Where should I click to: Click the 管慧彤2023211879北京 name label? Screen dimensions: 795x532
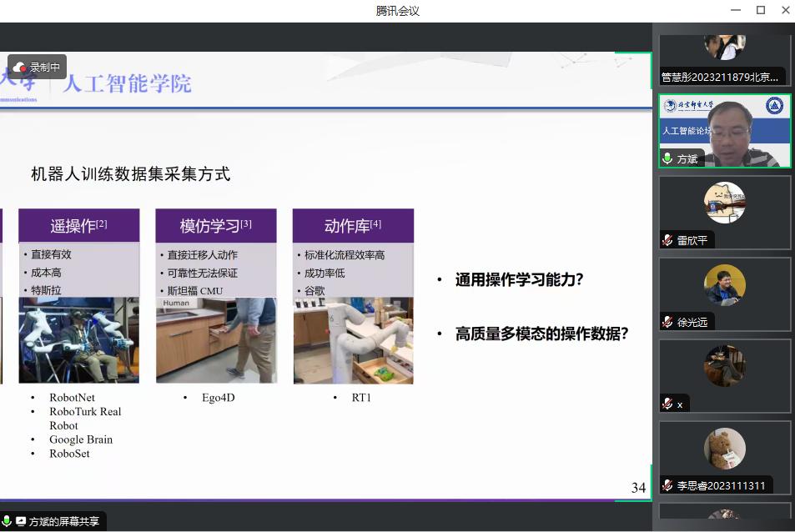click(719, 77)
